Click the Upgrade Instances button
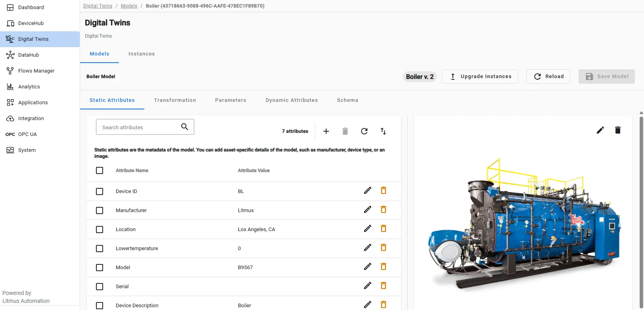 point(480,77)
